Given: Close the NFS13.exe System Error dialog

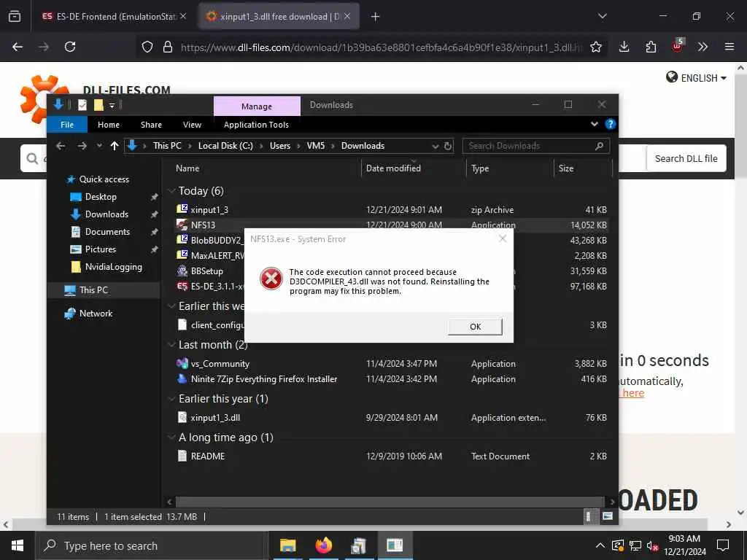Looking at the screenshot, I should pos(502,238).
